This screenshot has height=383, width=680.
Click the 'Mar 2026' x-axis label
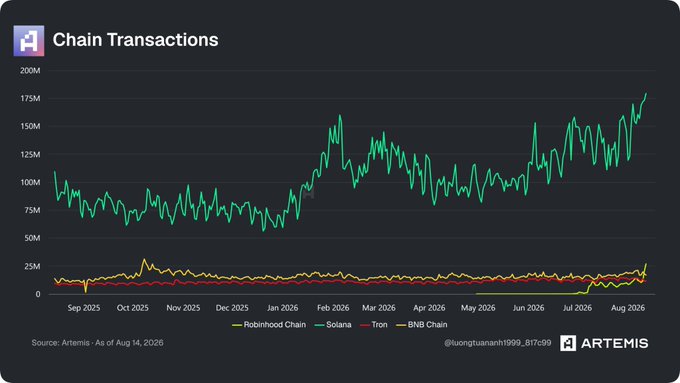tap(379, 308)
